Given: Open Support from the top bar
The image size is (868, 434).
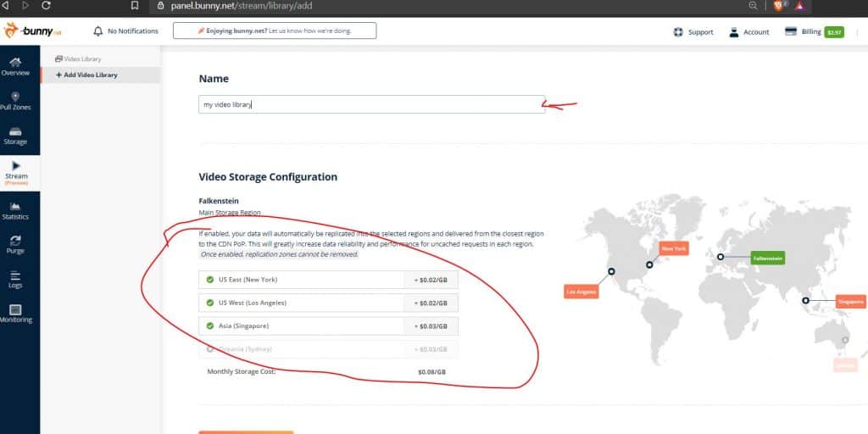Looking at the screenshot, I should click(x=693, y=32).
